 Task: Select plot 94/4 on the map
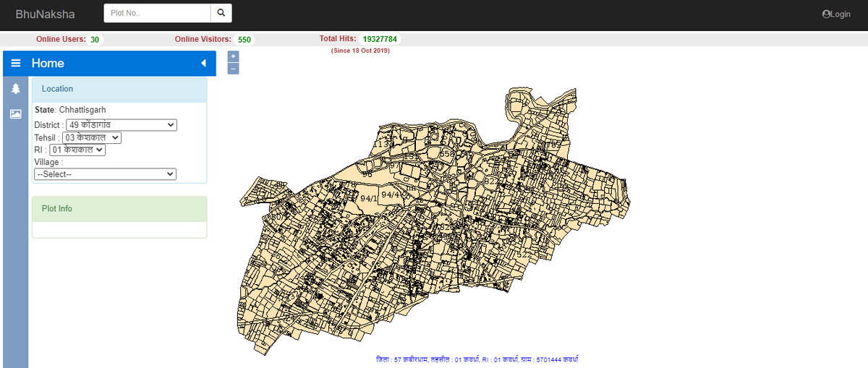tap(391, 194)
